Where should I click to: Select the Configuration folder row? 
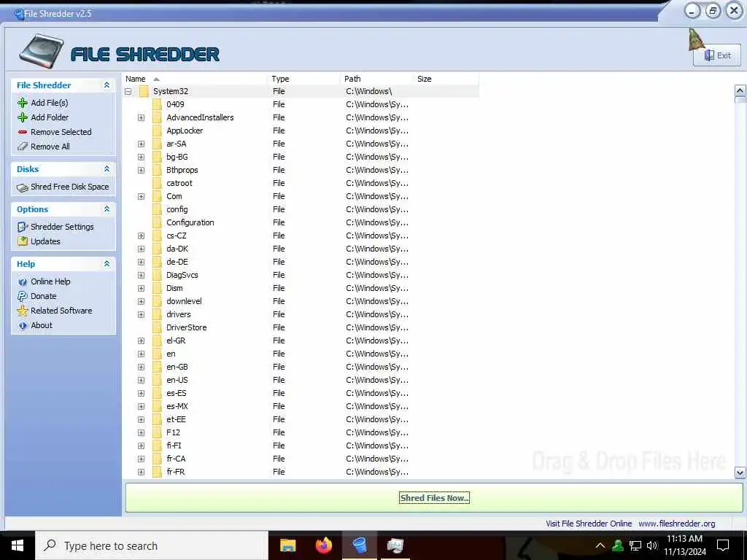tap(301, 223)
